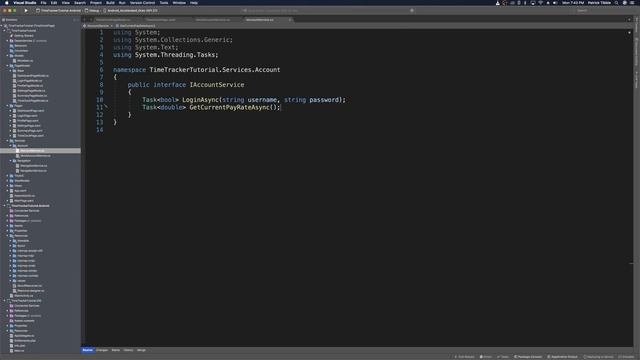Open the Package Console pad
The height and width of the screenshot is (360, 640).
coord(528,357)
